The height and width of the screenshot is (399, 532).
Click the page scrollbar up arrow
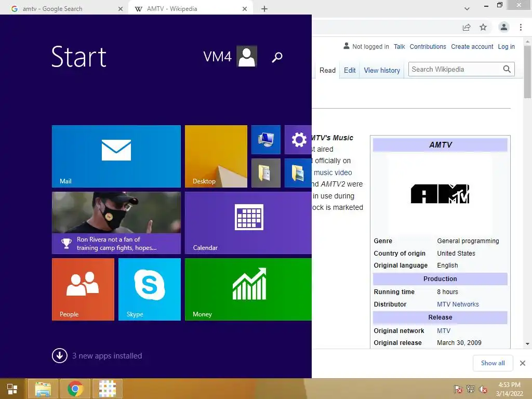pyautogui.click(x=527, y=42)
